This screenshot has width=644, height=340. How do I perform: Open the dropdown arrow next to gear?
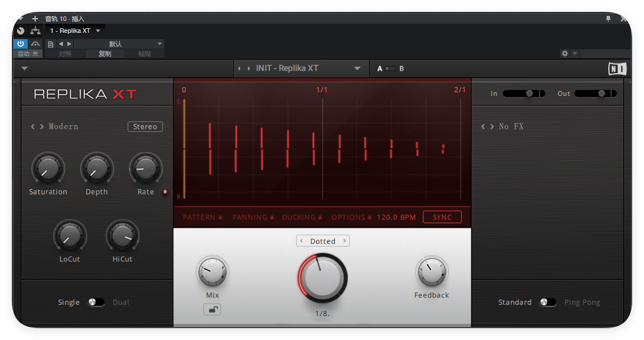point(575,53)
